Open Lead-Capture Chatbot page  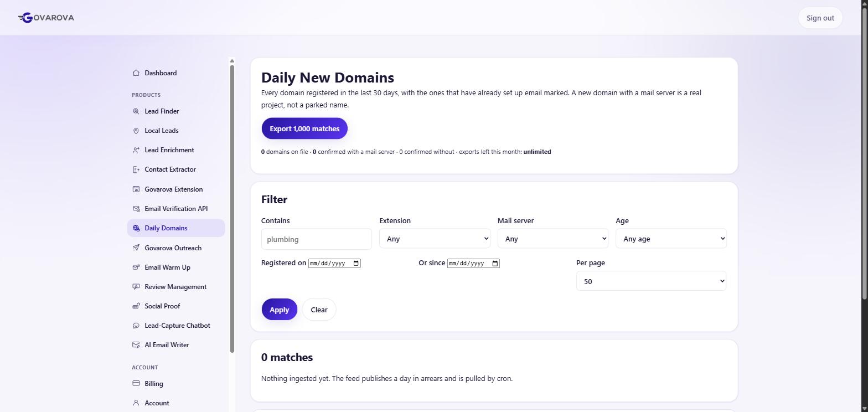click(176, 326)
